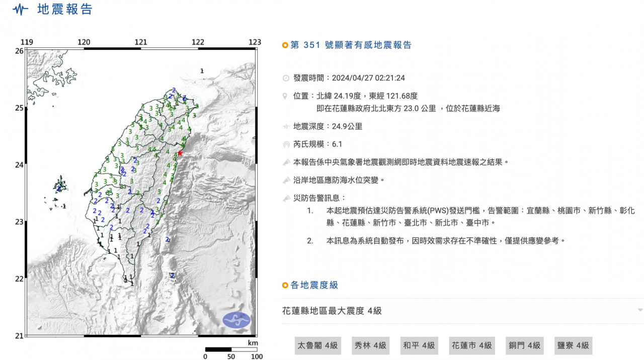The height and width of the screenshot is (360, 644).
Task: Open the 第 351 號顯著有感地震報告 title
Action: coord(351,45)
